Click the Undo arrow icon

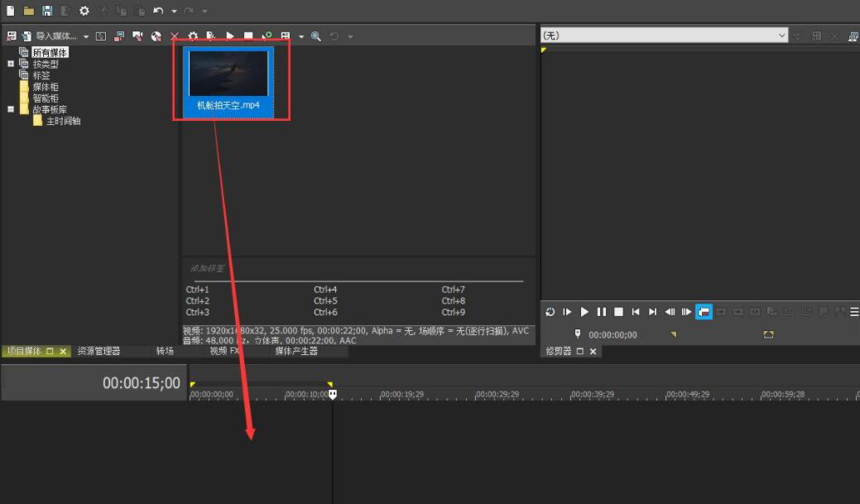[x=157, y=11]
